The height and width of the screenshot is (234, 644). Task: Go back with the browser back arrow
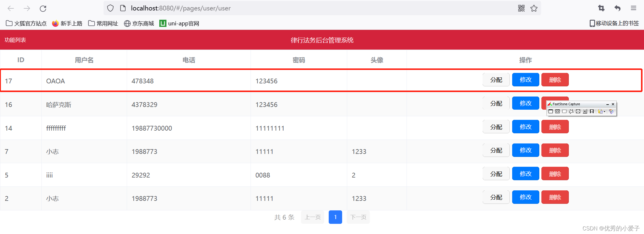pos(11,8)
